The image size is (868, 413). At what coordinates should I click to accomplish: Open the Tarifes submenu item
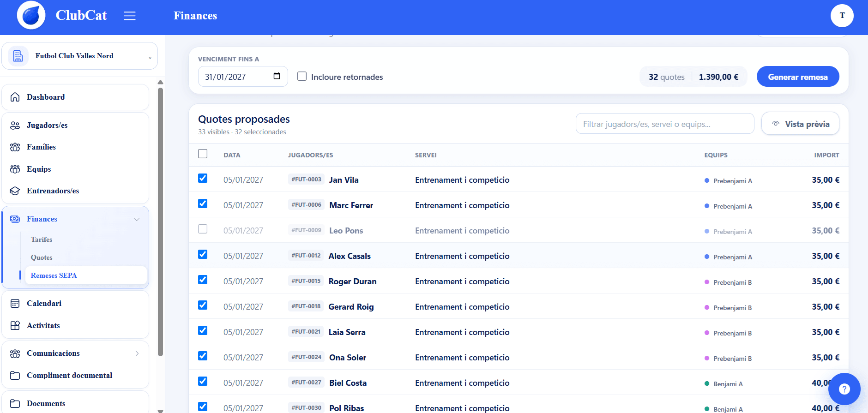(42, 239)
